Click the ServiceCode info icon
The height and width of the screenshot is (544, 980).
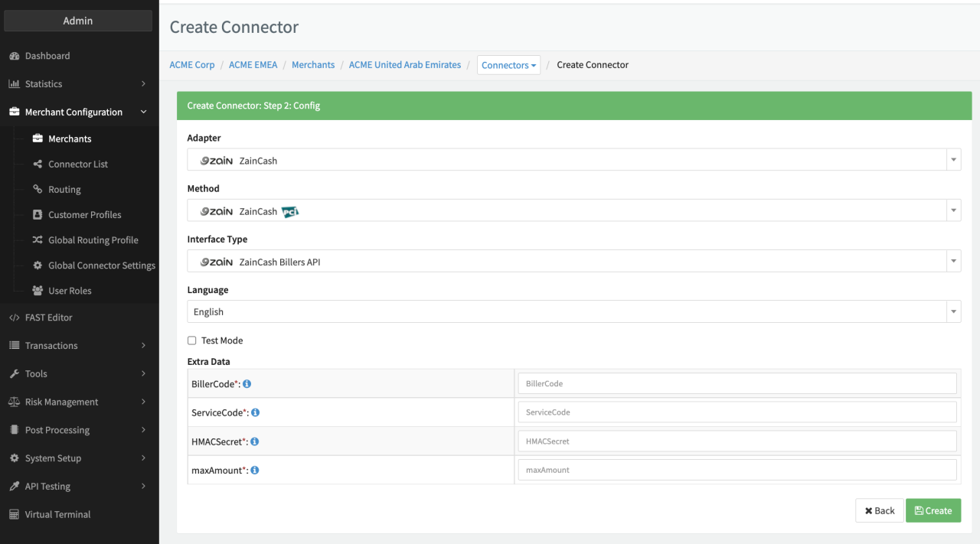click(x=256, y=412)
